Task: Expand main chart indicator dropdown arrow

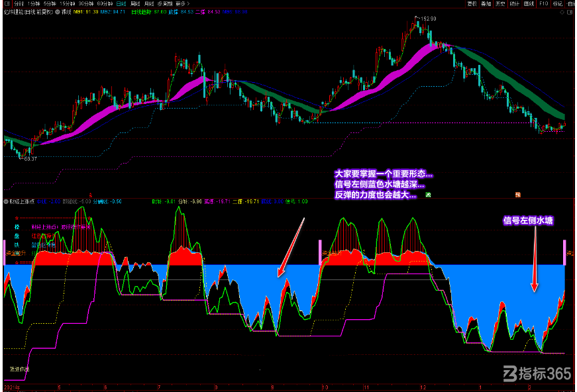Action: tap(58, 12)
